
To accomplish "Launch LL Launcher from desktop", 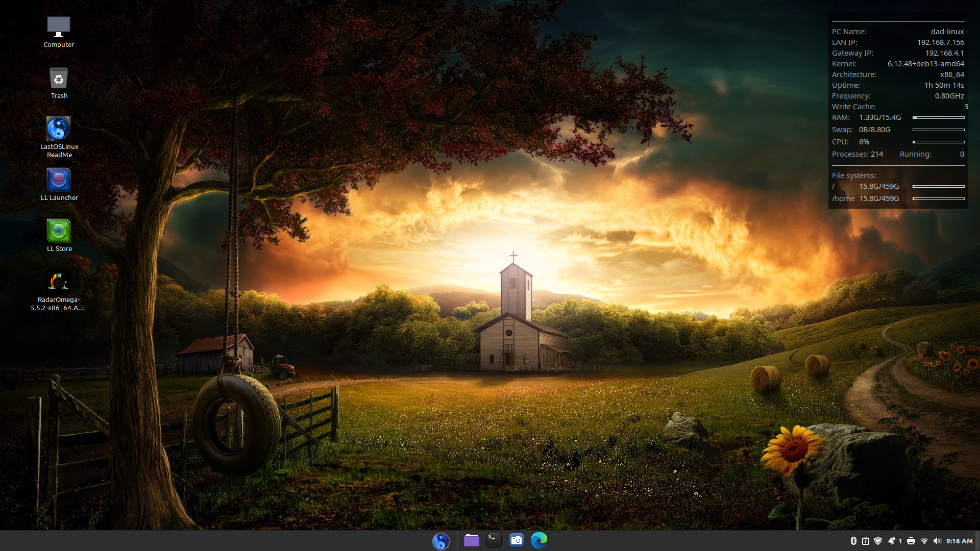I will (x=59, y=180).
